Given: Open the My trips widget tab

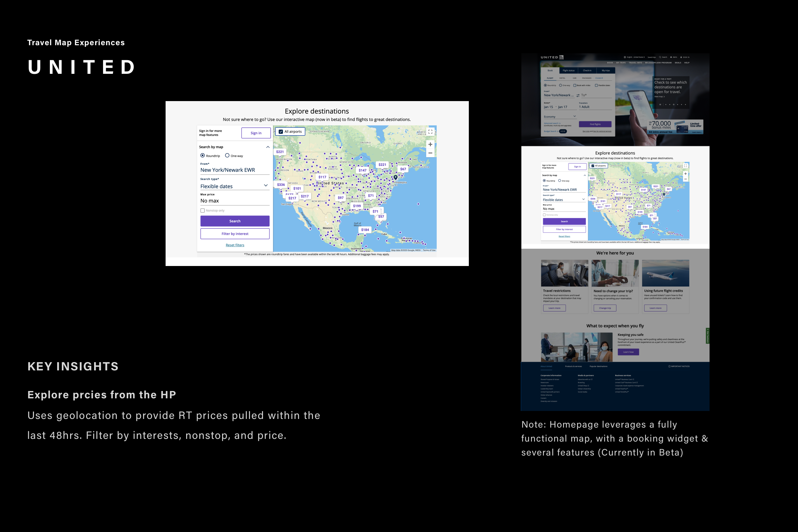Looking at the screenshot, I should point(605,70).
